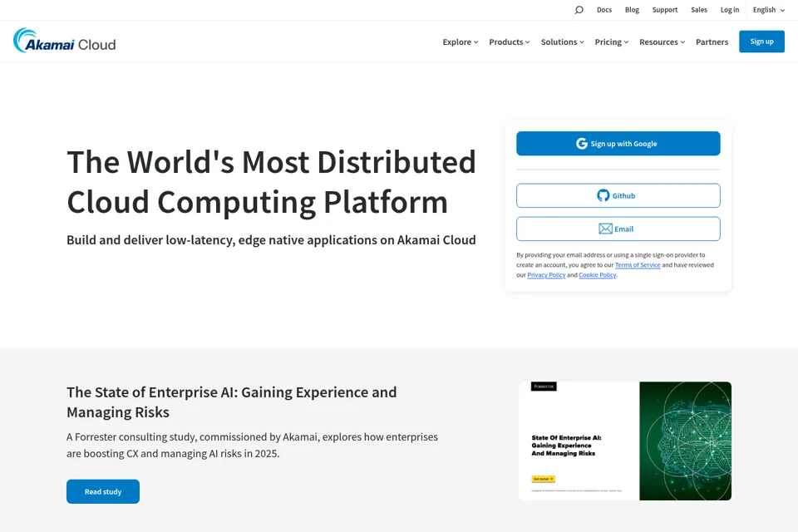This screenshot has width=798, height=532.
Task: Expand the Explore menu
Action: 460,42
